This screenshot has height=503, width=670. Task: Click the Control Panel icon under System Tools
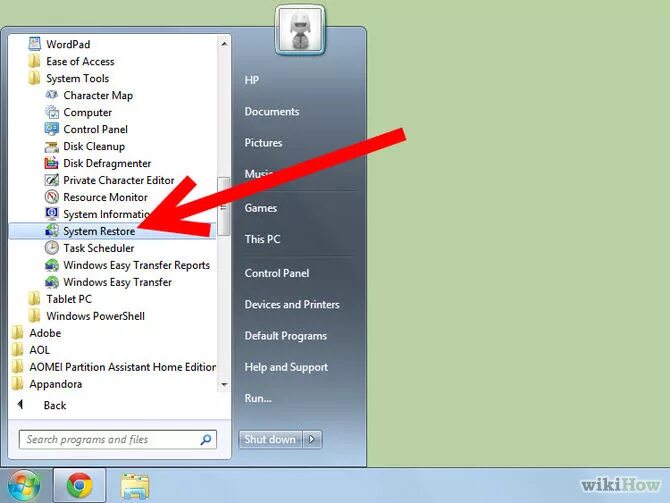[x=52, y=129]
